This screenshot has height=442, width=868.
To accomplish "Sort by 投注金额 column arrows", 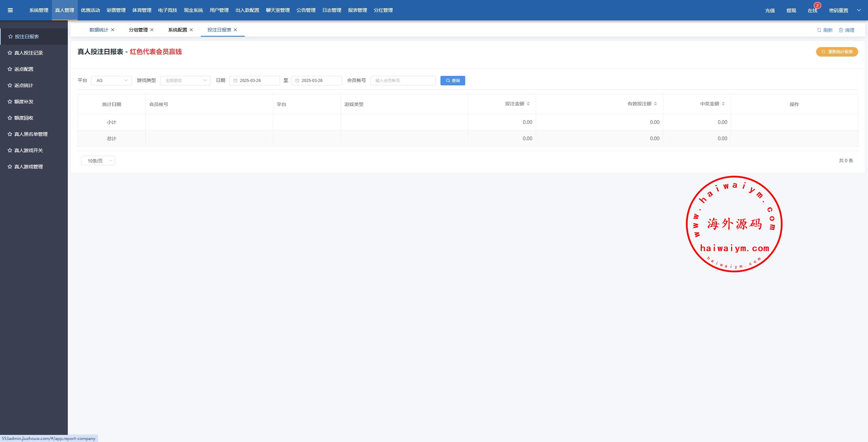I will click(x=528, y=104).
